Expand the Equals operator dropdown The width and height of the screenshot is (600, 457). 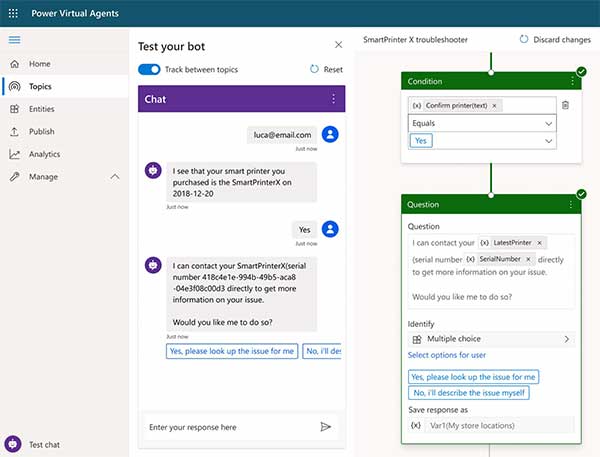click(548, 123)
